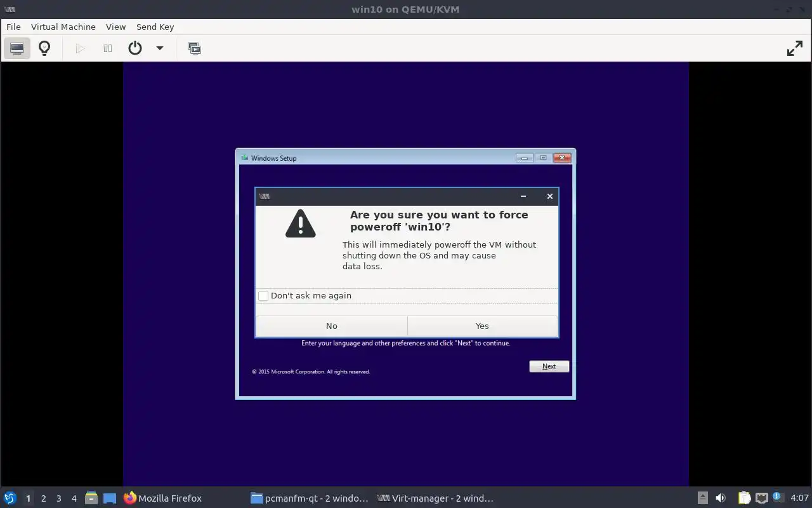Click the power shutdown icon
Image resolution: width=812 pixels, height=508 pixels.
(135, 48)
